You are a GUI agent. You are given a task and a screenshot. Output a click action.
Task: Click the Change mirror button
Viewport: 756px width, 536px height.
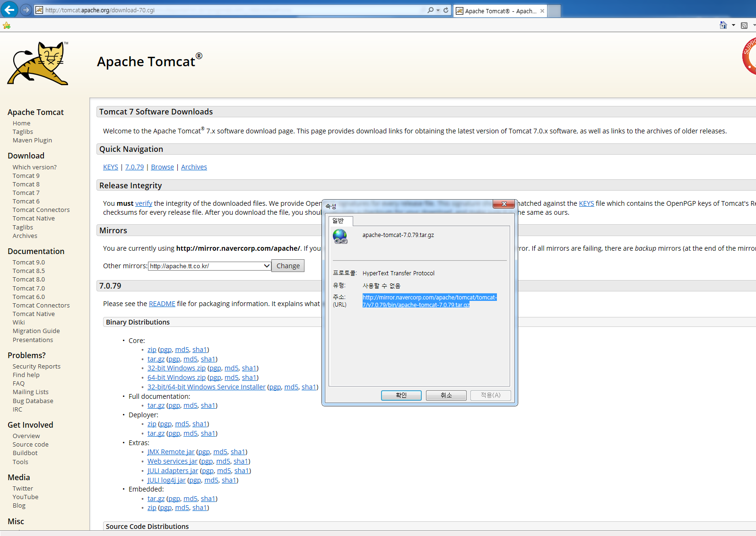coord(288,266)
